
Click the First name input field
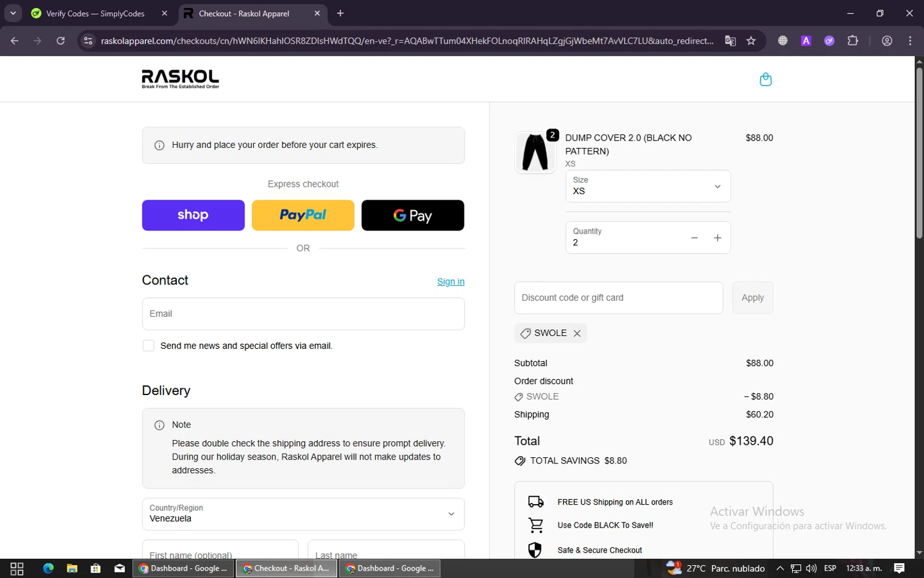click(220, 551)
